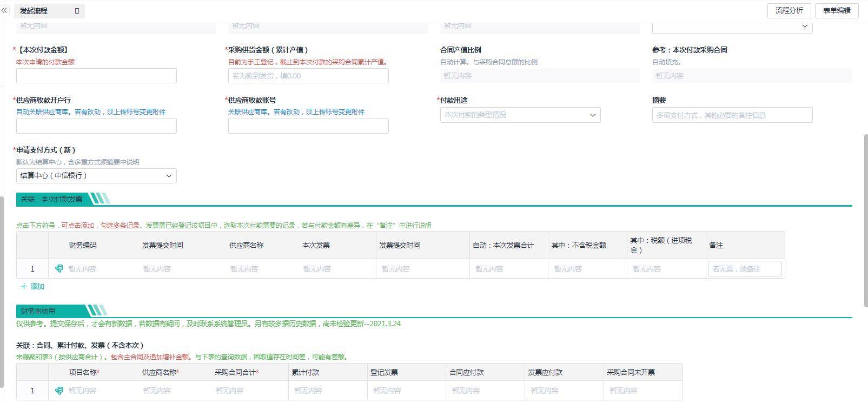Click the 摘要 text field

pyautogui.click(x=732, y=115)
